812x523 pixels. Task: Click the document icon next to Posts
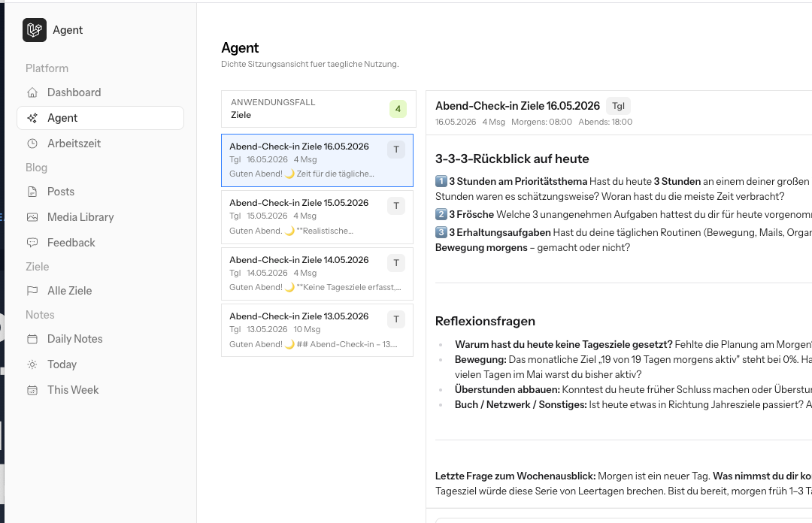(x=32, y=192)
